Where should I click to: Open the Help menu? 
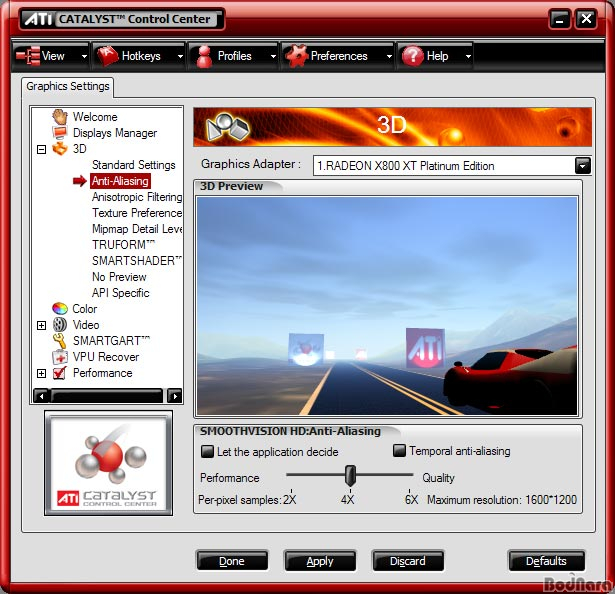435,56
